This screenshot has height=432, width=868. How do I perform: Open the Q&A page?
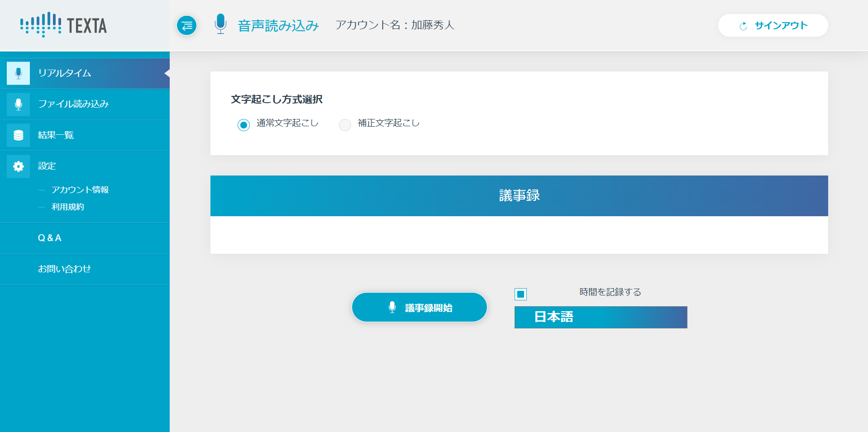tap(85, 238)
